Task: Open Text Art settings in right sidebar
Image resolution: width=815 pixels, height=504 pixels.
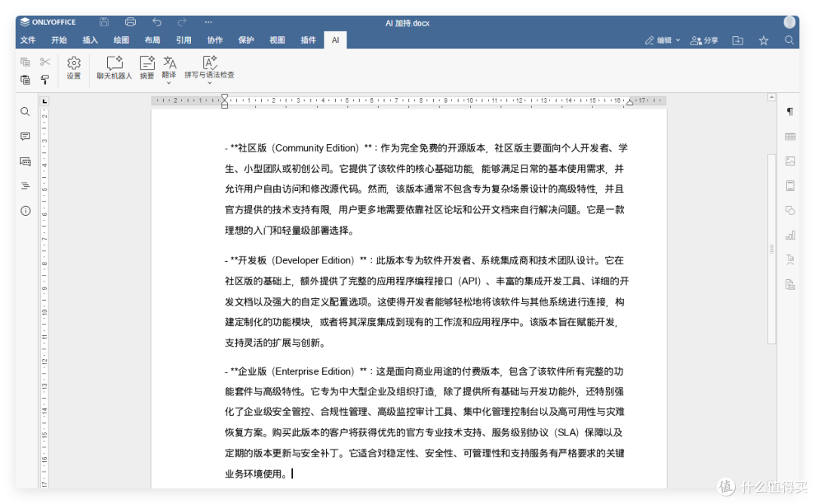Action: [x=790, y=260]
